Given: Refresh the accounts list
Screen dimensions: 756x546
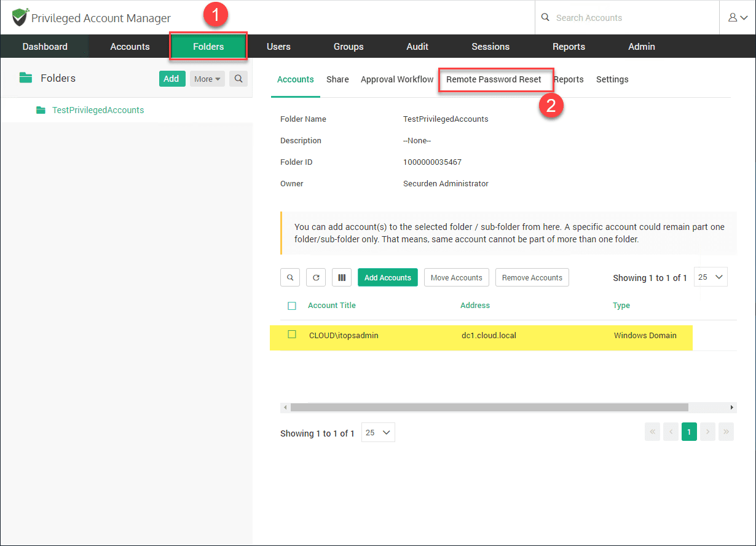Looking at the screenshot, I should 316,277.
